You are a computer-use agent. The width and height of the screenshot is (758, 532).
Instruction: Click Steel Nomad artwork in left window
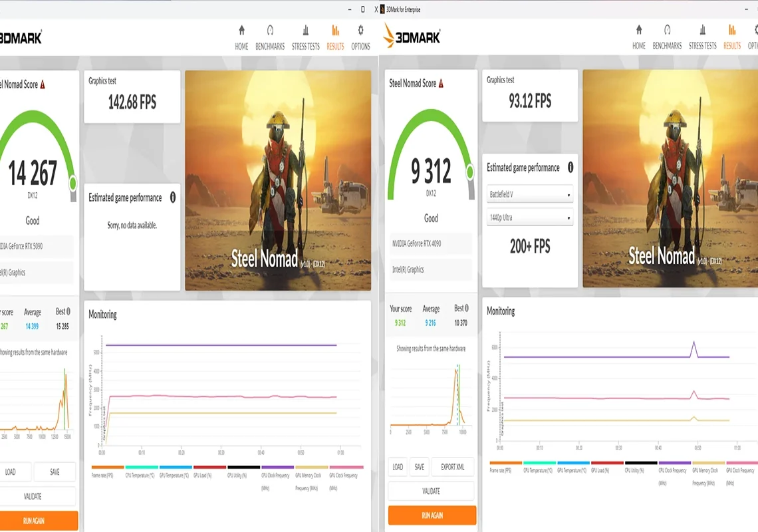278,180
